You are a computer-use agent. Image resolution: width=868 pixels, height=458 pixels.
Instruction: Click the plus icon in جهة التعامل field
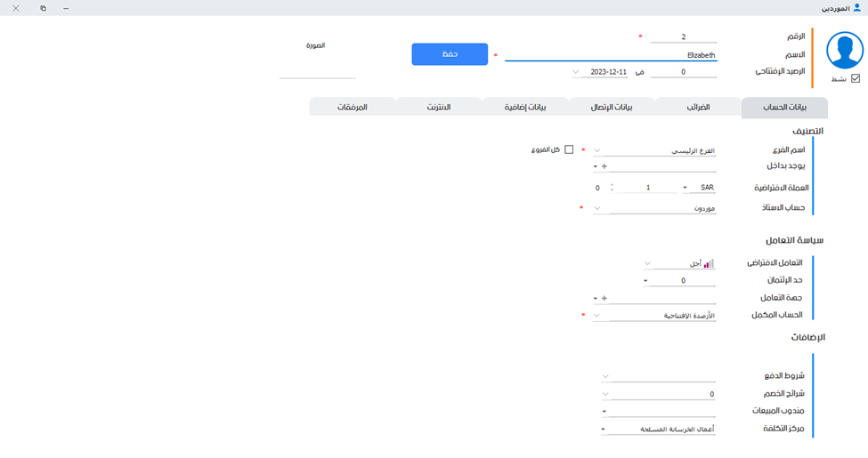click(x=604, y=298)
